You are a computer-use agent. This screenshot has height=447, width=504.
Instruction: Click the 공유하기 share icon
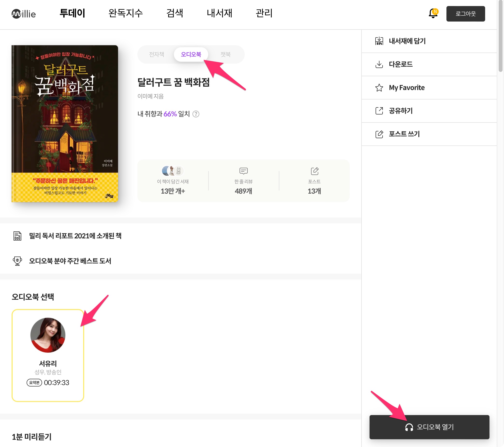point(379,111)
